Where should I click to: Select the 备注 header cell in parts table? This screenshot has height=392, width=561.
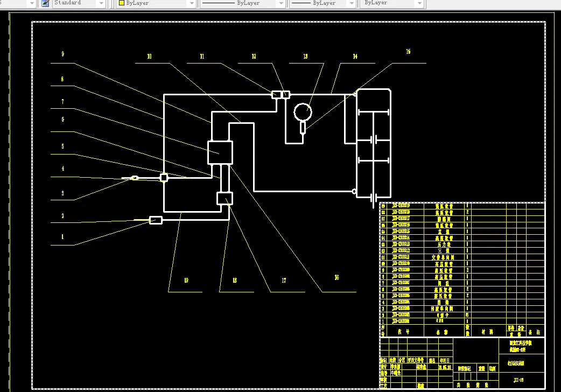[x=535, y=332]
